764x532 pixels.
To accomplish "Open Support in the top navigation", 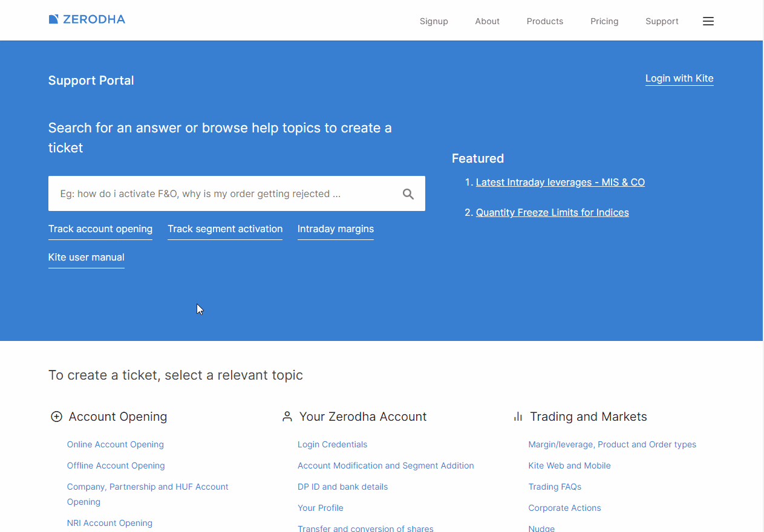I will 662,21.
